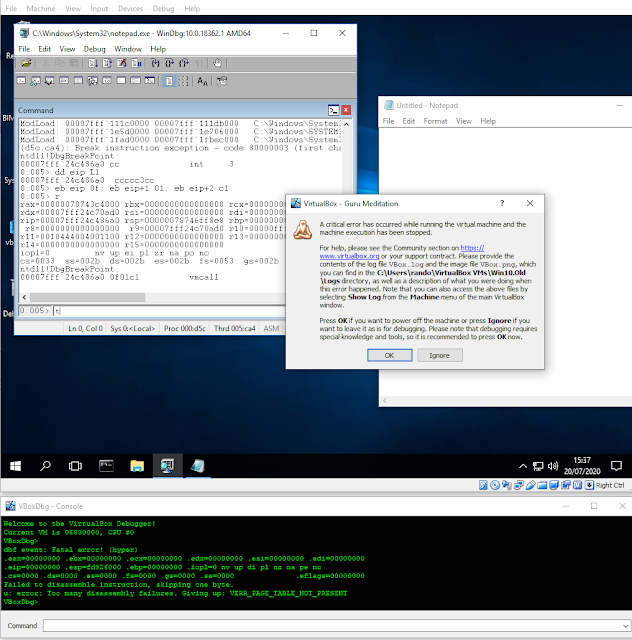Expand VBoxDbg Command combo box dropdown arrow

tap(625, 625)
